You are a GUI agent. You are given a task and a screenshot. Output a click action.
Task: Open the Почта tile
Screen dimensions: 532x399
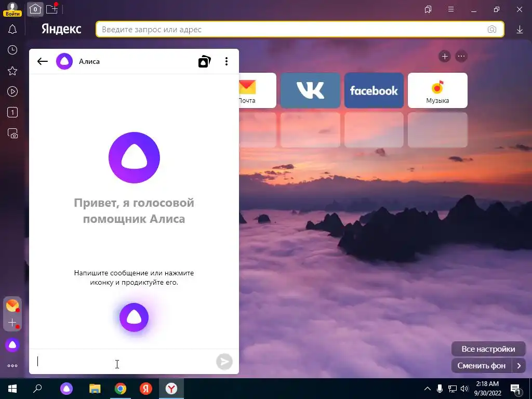258,90
